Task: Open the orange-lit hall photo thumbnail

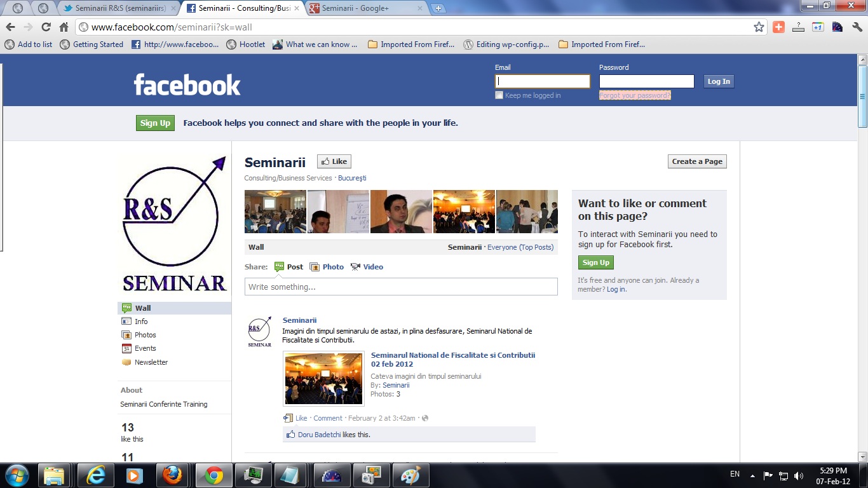Action: 464,212
